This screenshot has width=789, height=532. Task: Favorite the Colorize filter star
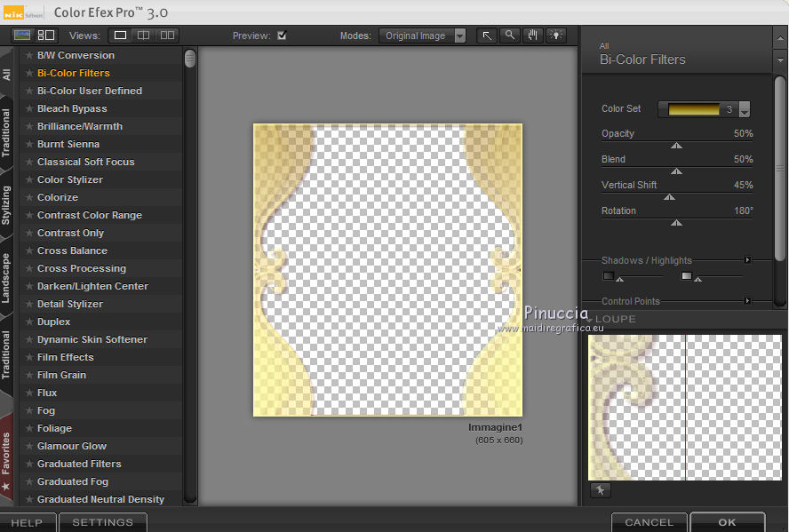tap(29, 198)
